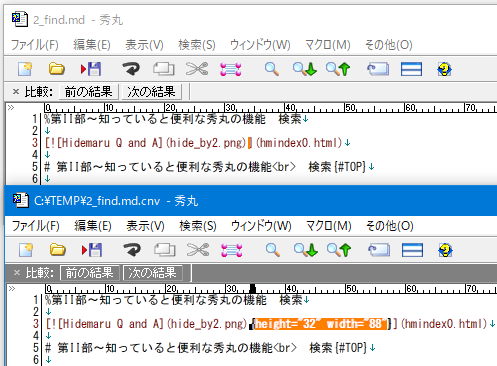Image resolution: width=497 pixels, height=366 pixels.
Task: Click split-window icon in 2_find.md window toolbar
Action: [x=411, y=69]
